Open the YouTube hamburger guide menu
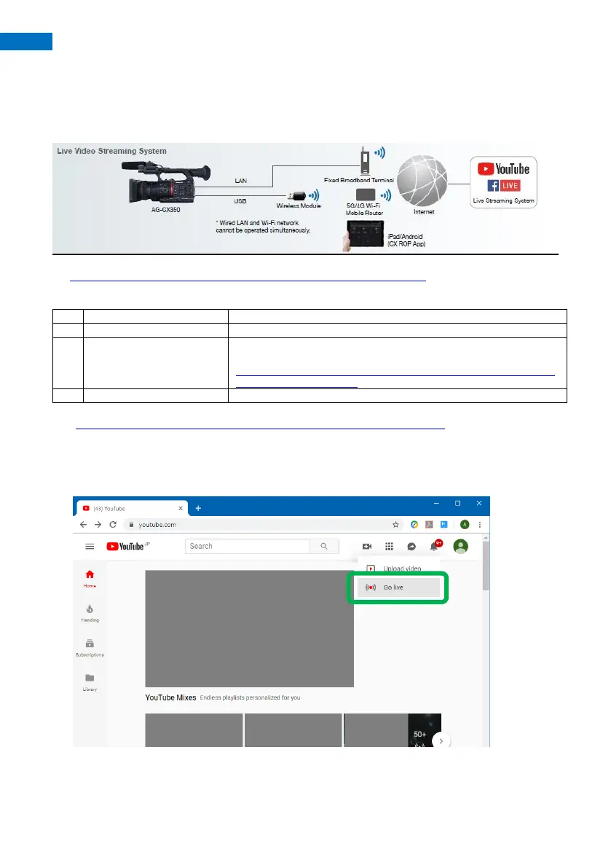 [90, 547]
